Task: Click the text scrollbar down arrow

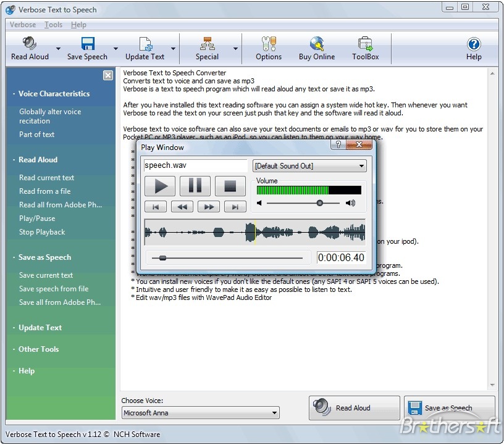Action: [x=492, y=385]
